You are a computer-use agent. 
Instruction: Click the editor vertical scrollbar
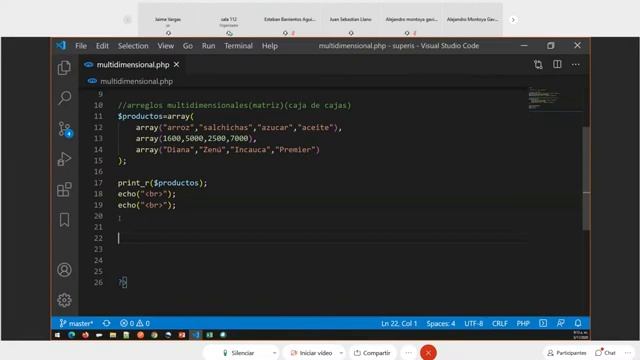586,178
